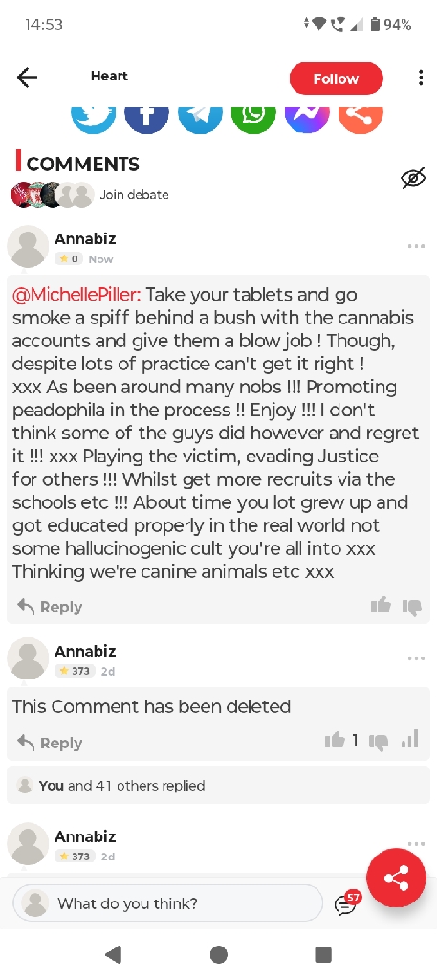Viewport: 437px width, 980px height.
Task: Tap the back arrow icon
Action: 27,78
